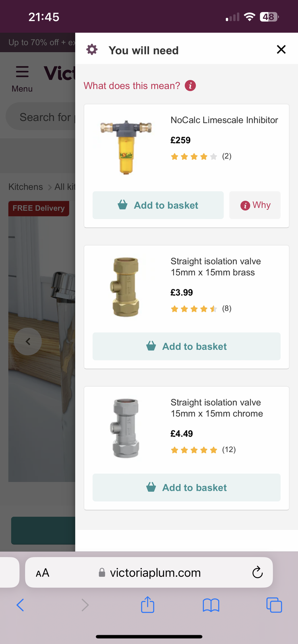Tap the AA reader text options
This screenshot has height=644, width=298.
click(43, 572)
